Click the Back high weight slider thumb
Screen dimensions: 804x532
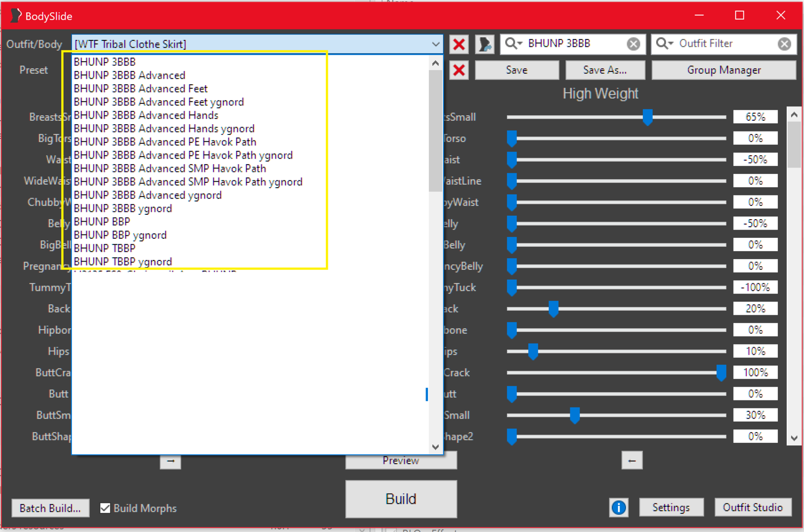coord(554,309)
